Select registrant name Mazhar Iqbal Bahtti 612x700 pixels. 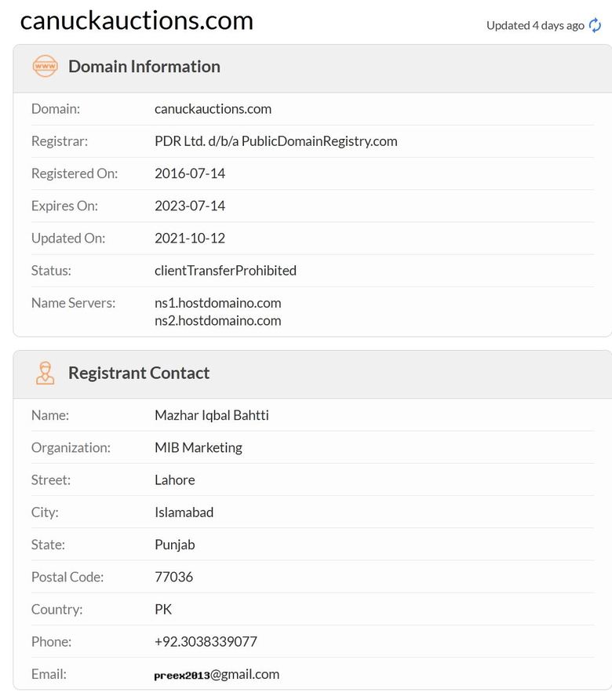click(x=212, y=415)
